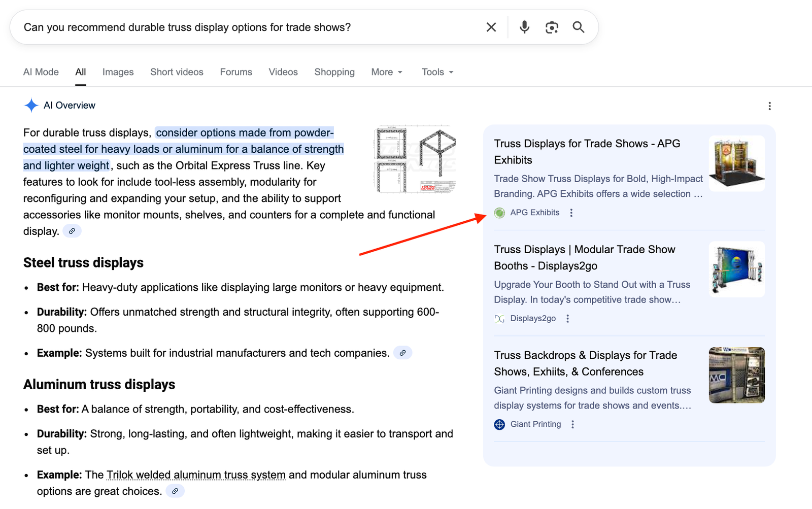Open source link icon after steel Example

pos(402,353)
